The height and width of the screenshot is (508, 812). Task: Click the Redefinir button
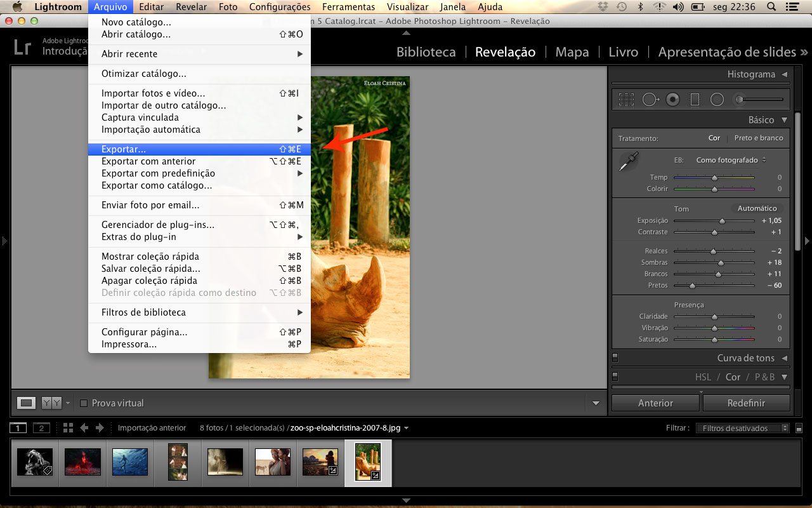[x=746, y=403]
